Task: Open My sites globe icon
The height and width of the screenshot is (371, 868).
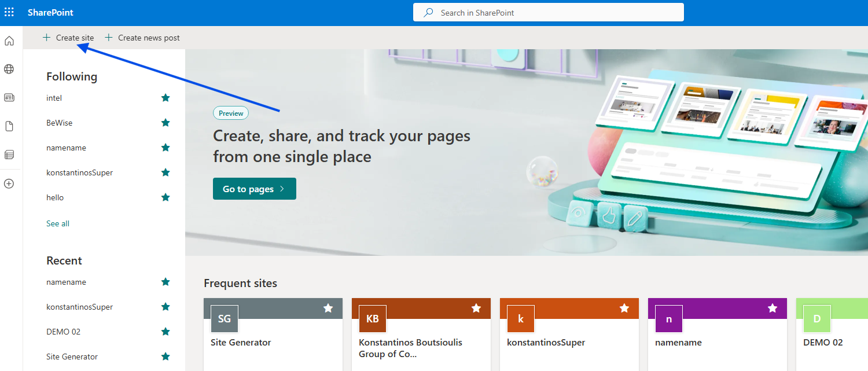Action: point(9,69)
